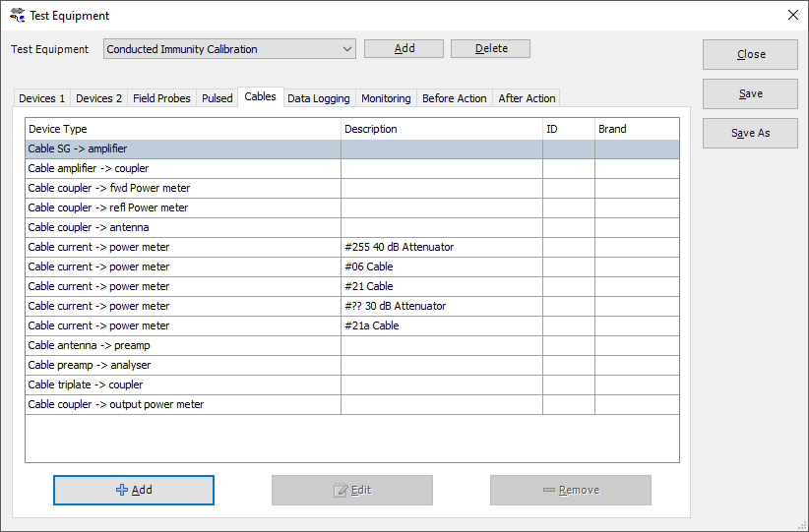This screenshot has width=809, height=532.
Task: Select the #21a Cable description cell
Action: pos(442,325)
